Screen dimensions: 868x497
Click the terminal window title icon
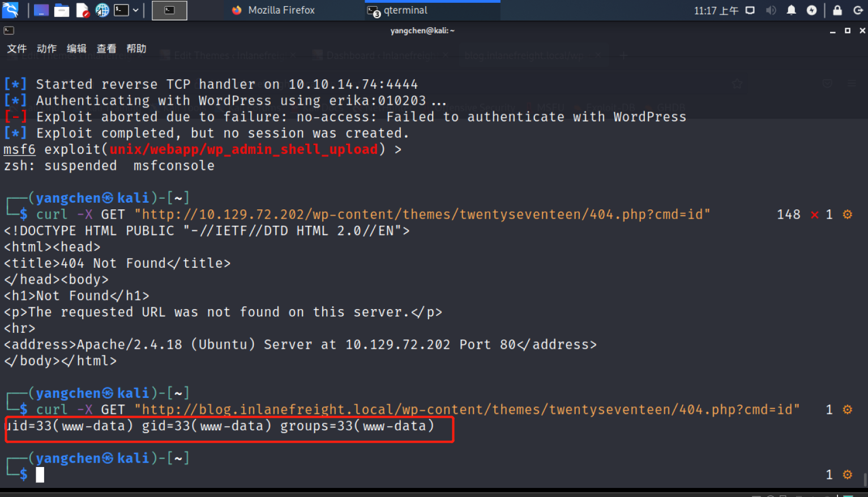(8, 31)
